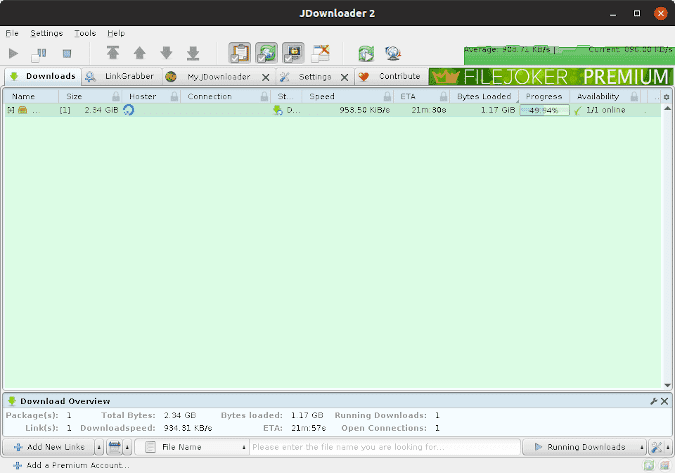Viewport: 675px width, 473px height.
Task: Click the speed meter graph
Action: coord(568,55)
